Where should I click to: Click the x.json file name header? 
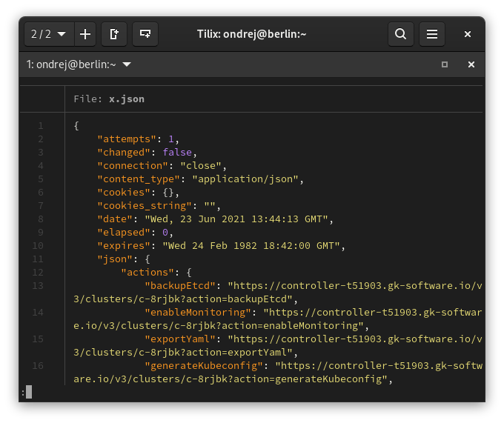coord(126,99)
